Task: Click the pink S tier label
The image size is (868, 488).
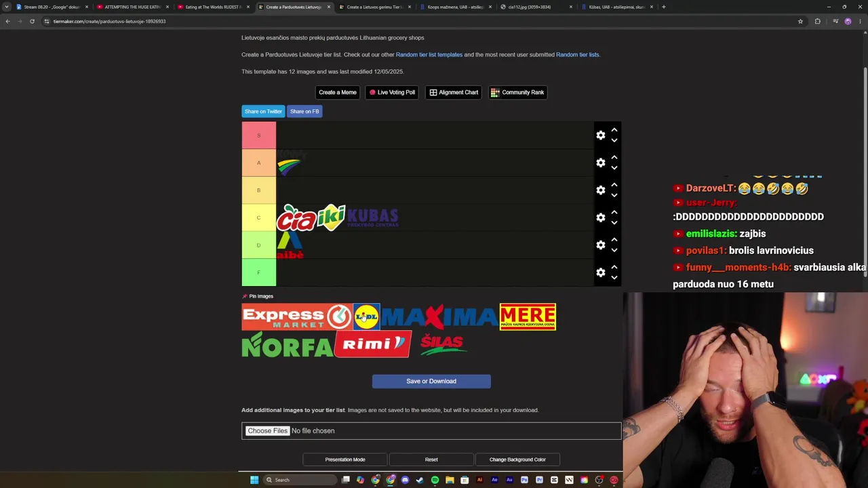Action: [x=258, y=136]
